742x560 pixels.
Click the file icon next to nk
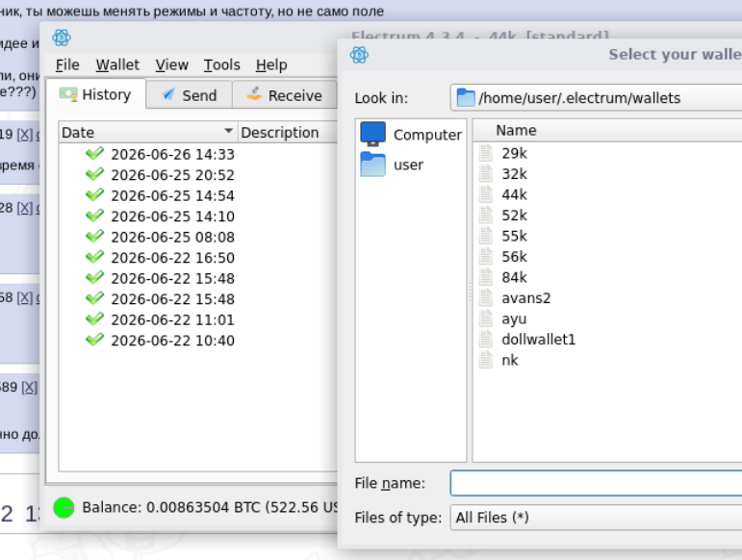[x=485, y=361]
